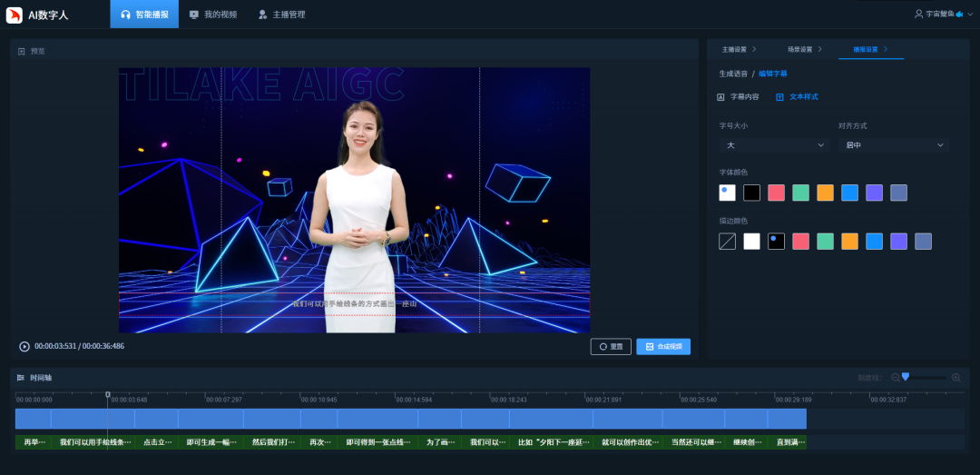Select no-stroke outline color option
The width and height of the screenshot is (980, 475).
coord(728,242)
